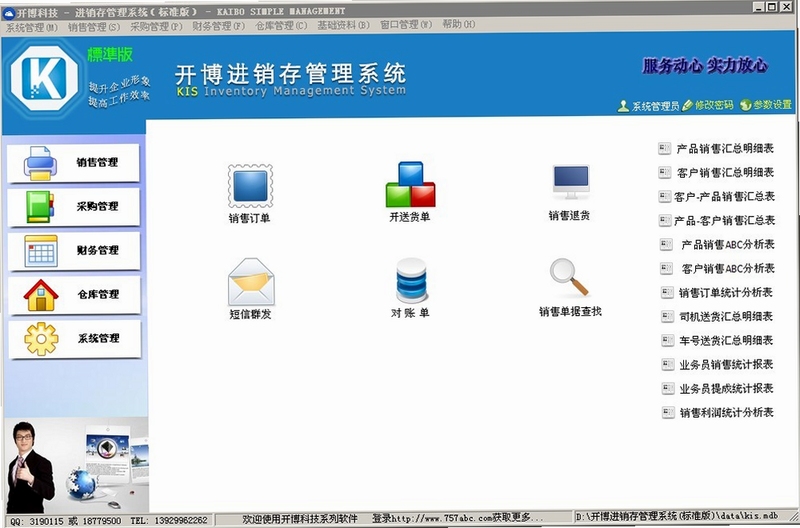Minimize the application window

click(x=759, y=6)
